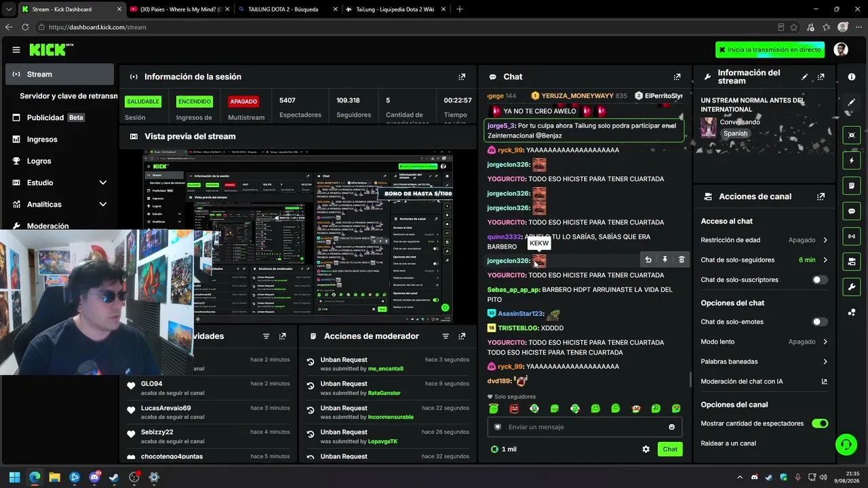The image size is (868, 488).
Task: Open Discord from the taskbar
Action: (94, 477)
